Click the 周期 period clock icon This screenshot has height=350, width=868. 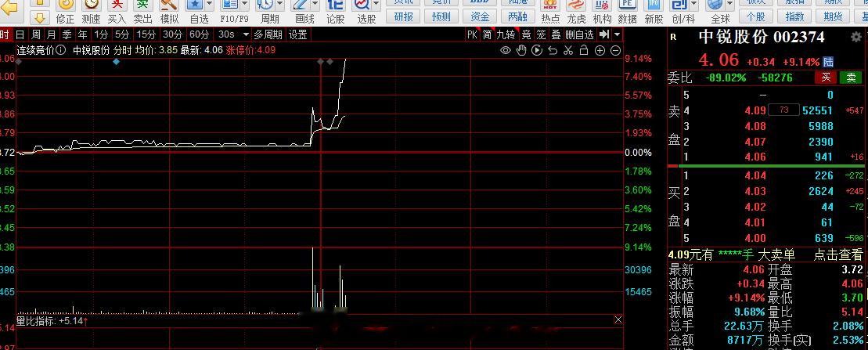point(265,5)
